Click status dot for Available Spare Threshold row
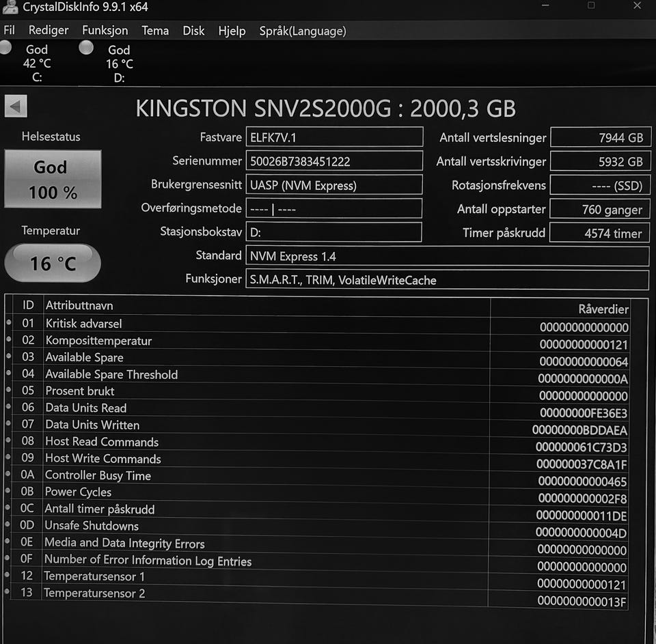This screenshot has height=644, width=656. [x=8, y=373]
